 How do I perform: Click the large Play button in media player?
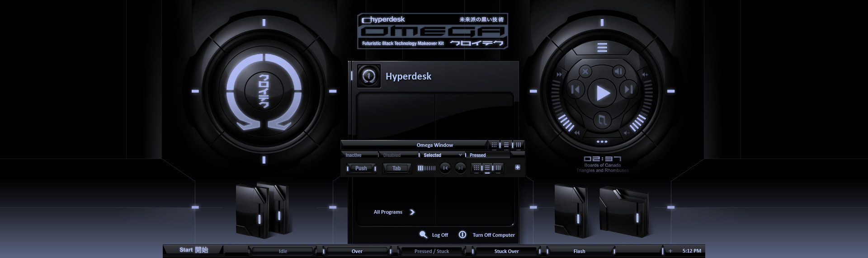pos(603,93)
